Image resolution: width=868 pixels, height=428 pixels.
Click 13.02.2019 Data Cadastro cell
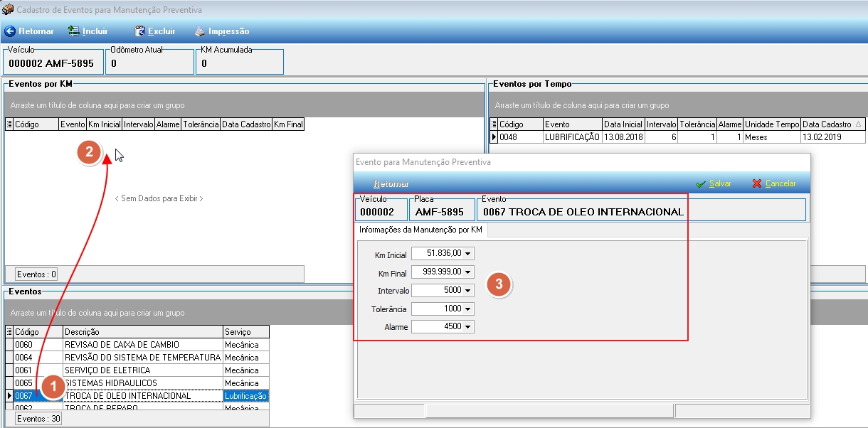[833, 137]
